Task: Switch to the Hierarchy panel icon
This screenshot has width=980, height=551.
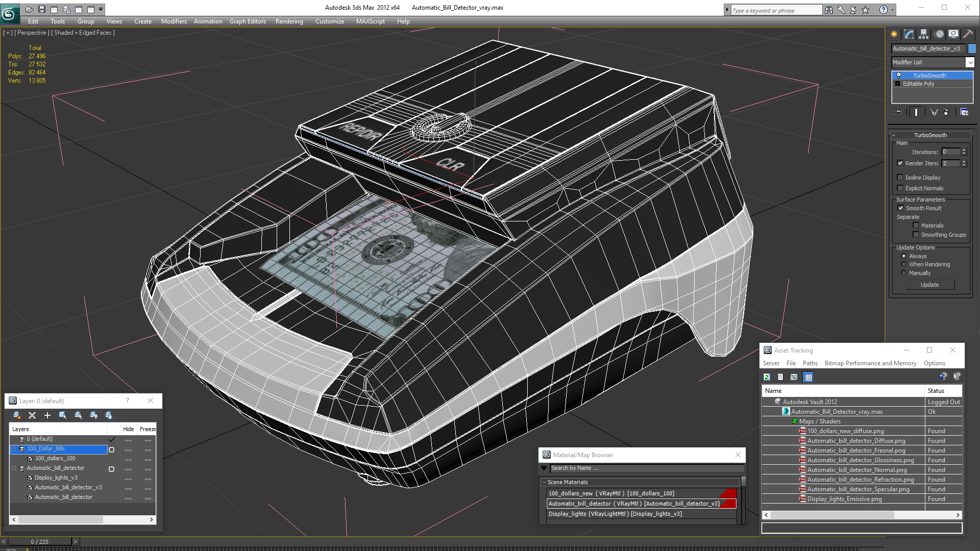Action: [x=924, y=34]
